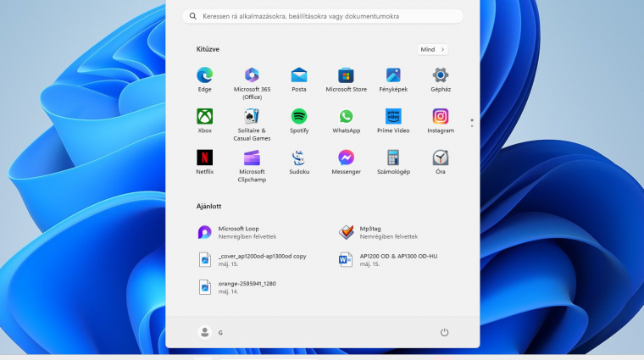Click the Mind all apps button
The height and width of the screenshot is (360, 644).
click(x=432, y=49)
